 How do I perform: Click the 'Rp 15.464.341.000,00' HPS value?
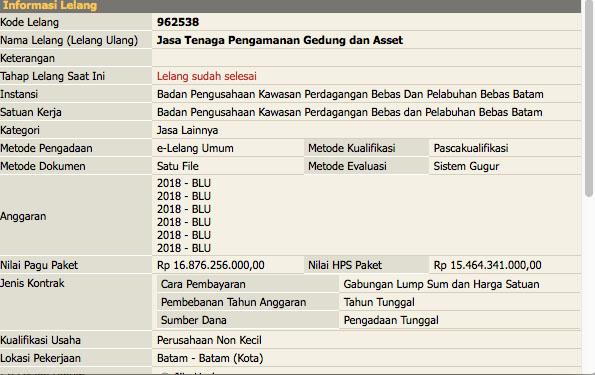(x=488, y=265)
